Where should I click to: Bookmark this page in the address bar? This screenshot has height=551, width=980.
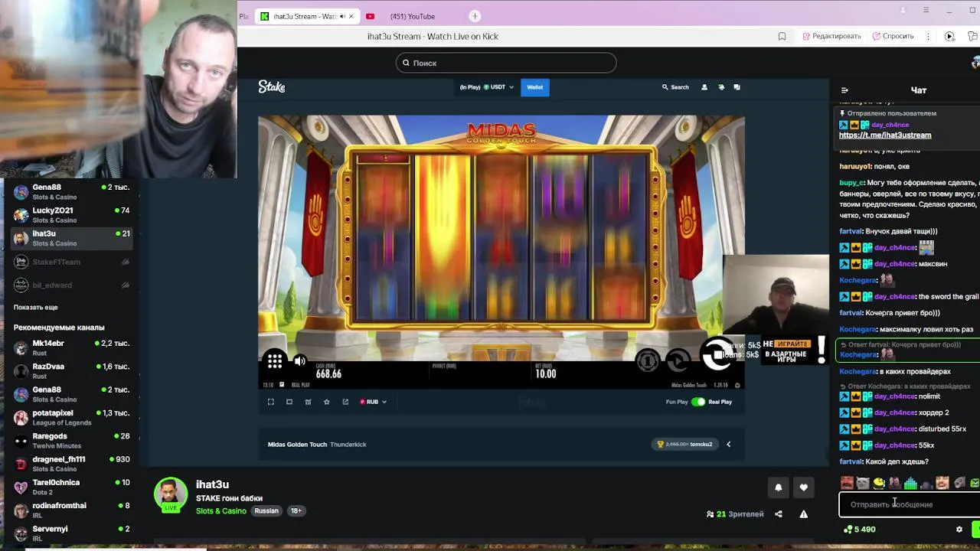[x=782, y=36]
